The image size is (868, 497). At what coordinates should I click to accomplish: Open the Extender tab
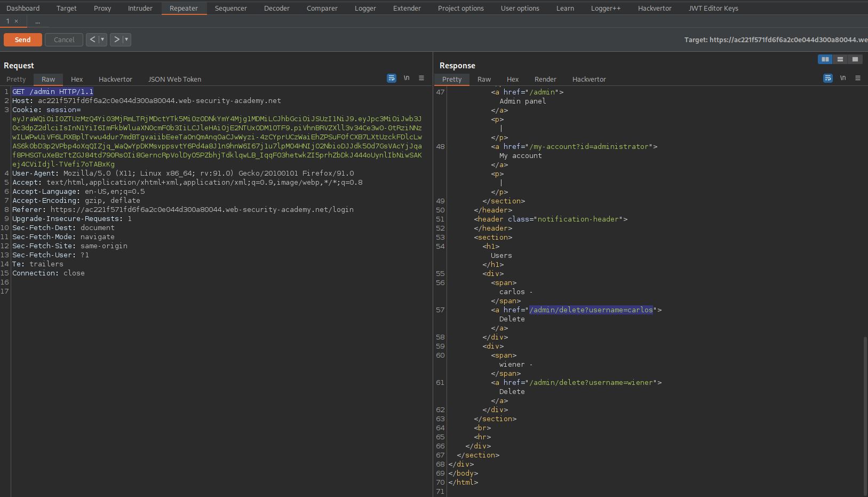click(x=407, y=8)
